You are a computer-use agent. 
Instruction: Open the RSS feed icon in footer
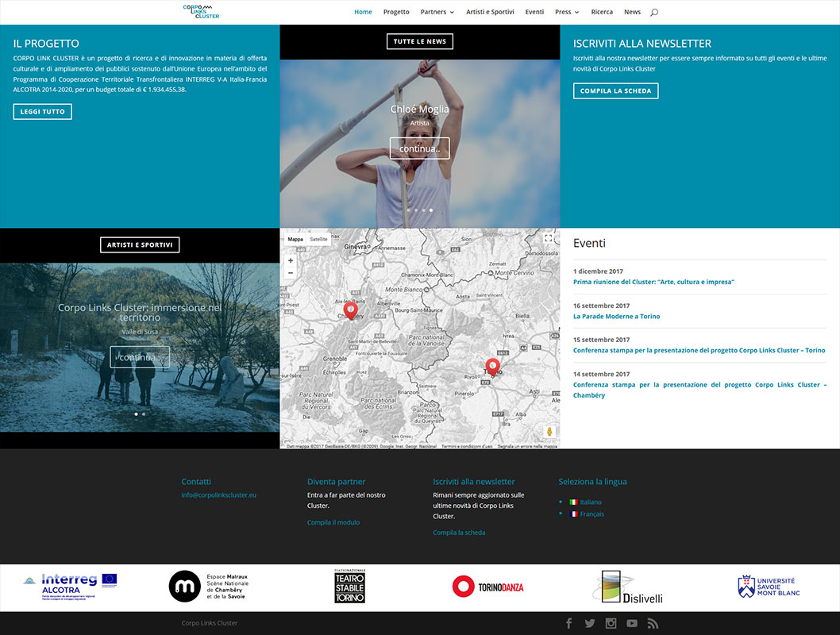point(653,623)
